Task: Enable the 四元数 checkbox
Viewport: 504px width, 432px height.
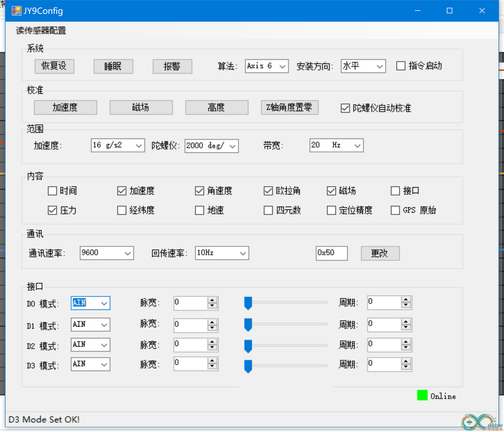Action: [268, 210]
